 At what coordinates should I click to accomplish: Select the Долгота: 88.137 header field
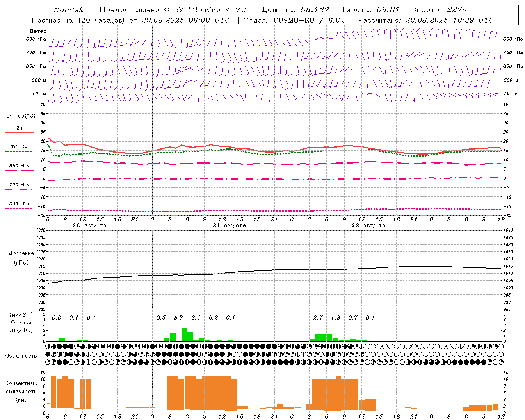295,10
